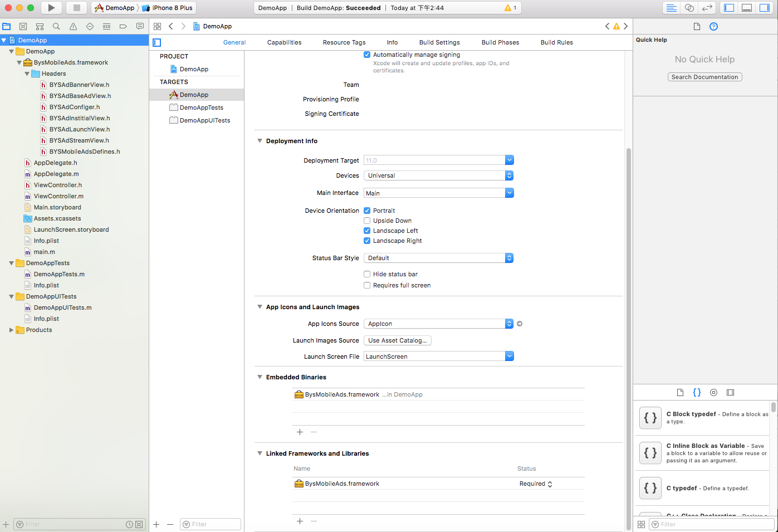Add an embedded binary with plus
The image size is (778, 532).
pos(300,432)
